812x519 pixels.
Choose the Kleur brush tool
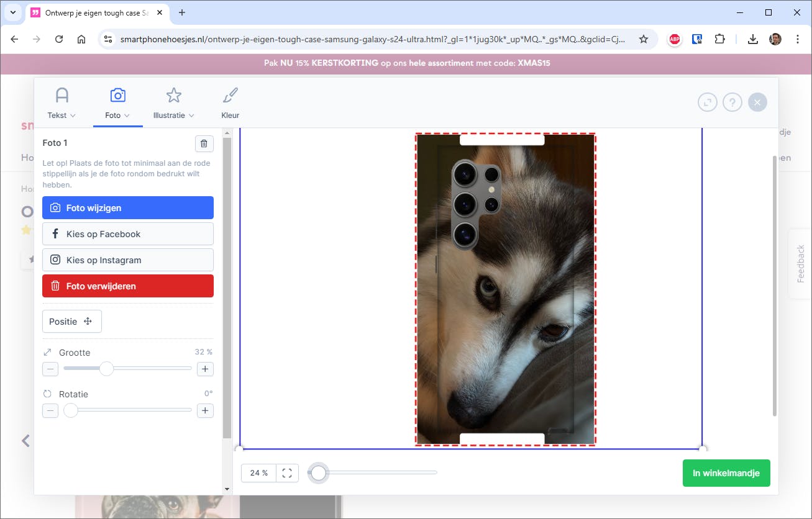coord(230,104)
